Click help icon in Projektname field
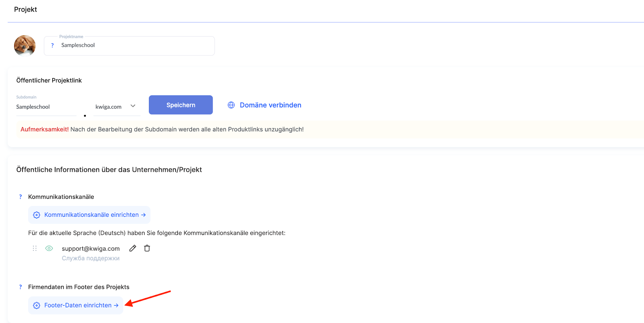The height and width of the screenshot is (323, 644). (x=52, y=45)
